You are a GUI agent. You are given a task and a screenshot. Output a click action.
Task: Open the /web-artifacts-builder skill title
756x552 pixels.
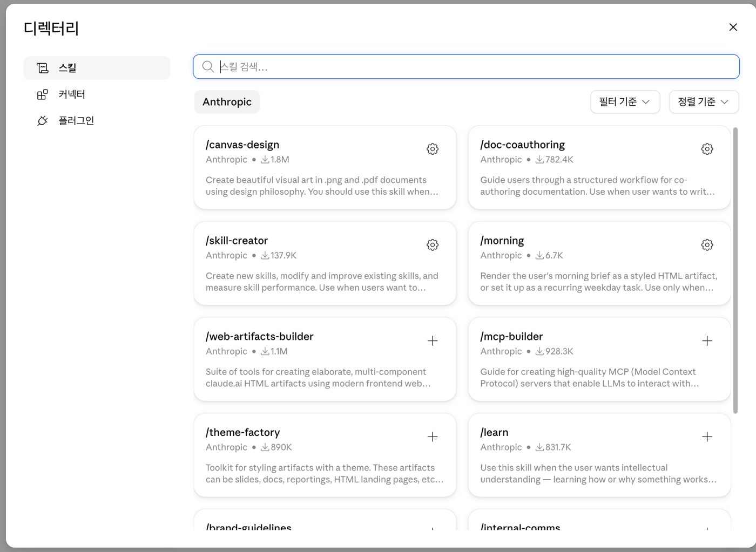[x=259, y=337]
